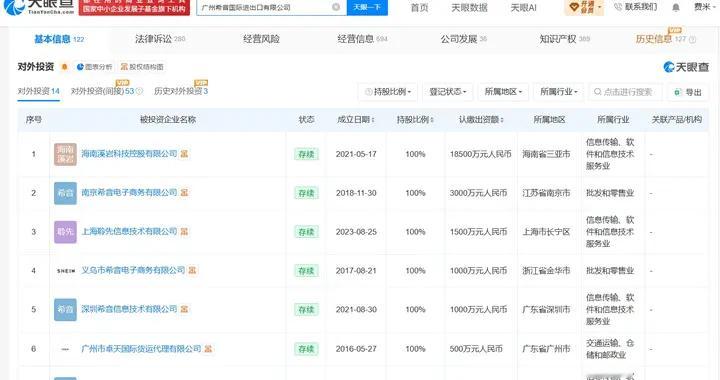
Task: Switch to 知识产权 tab
Action: (x=564, y=39)
